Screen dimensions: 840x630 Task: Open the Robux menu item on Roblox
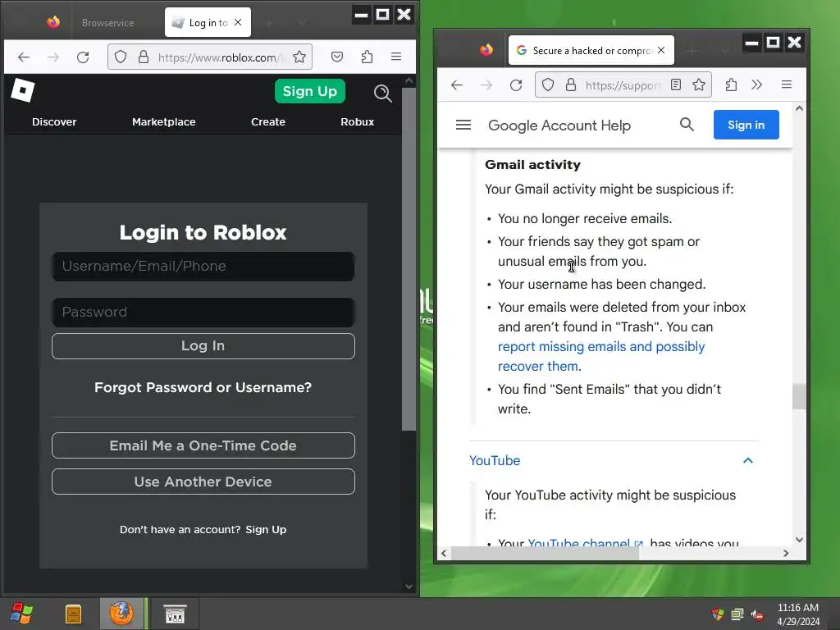point(358,121)
